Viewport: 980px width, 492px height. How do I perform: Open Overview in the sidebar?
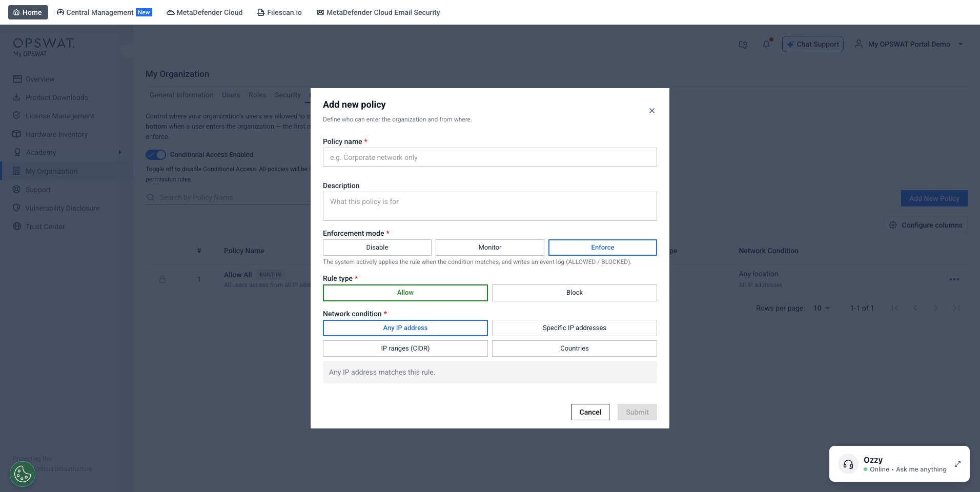tap(40, 79)
